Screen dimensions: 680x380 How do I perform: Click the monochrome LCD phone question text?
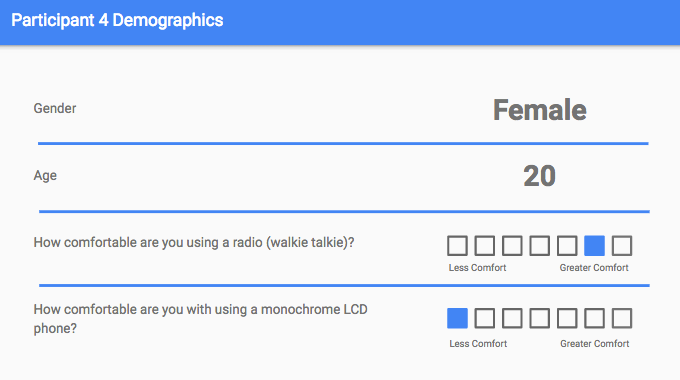point(200,319)
